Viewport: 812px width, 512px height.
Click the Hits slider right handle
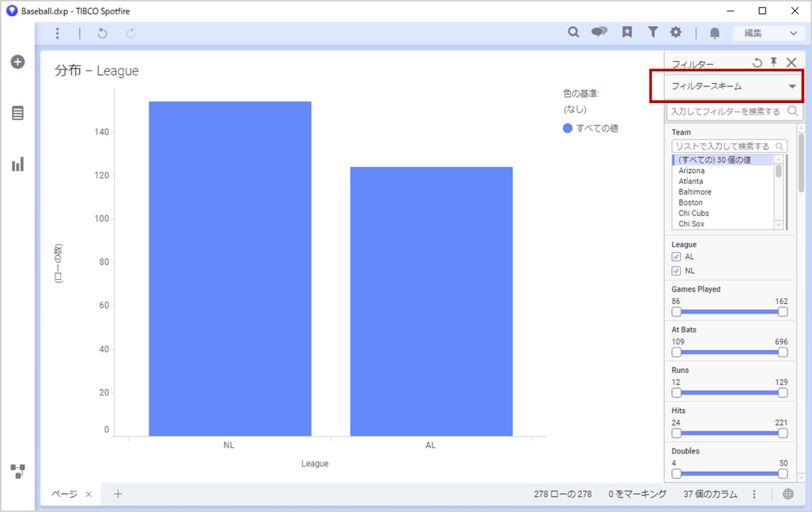click(x=783, y=433)
